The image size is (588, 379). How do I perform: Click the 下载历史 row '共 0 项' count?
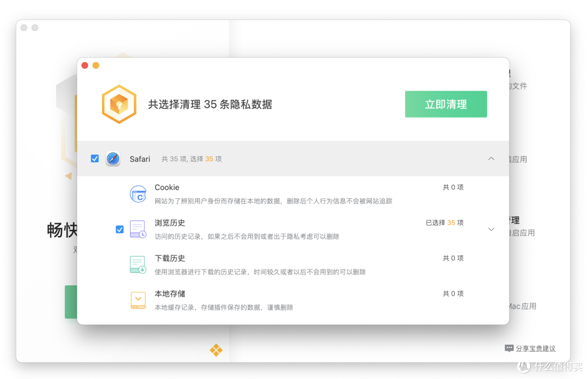[x=453, y=258]
